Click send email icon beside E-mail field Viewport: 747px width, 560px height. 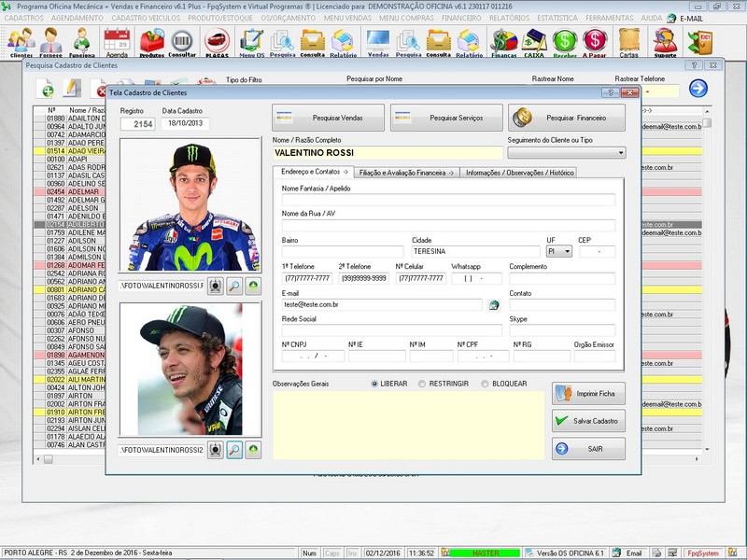click(494, 304)
